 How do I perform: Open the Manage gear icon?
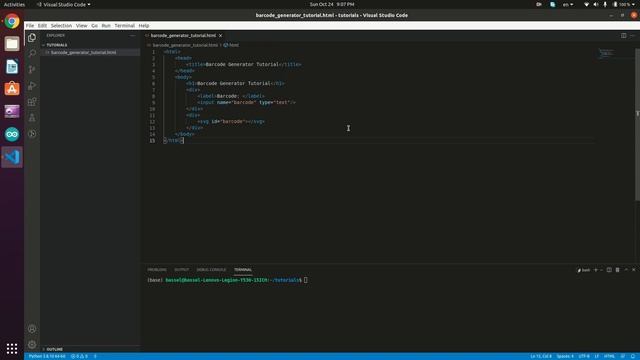(x=32, y=344)
